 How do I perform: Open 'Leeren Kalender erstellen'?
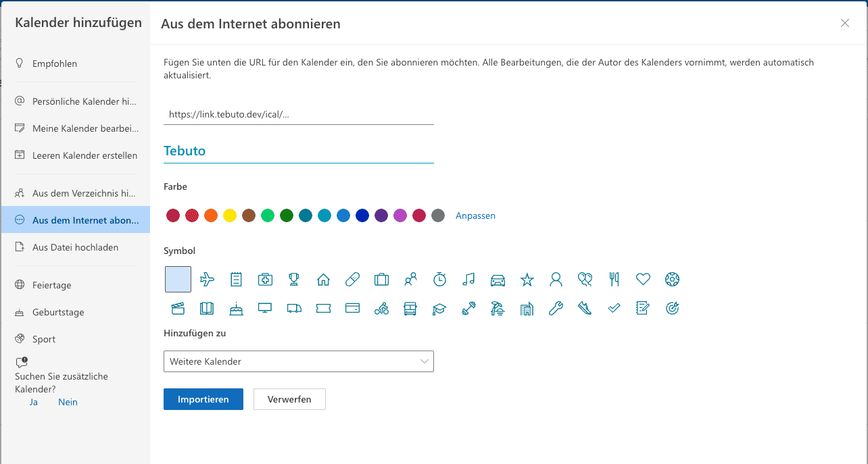tap(85, 155)
